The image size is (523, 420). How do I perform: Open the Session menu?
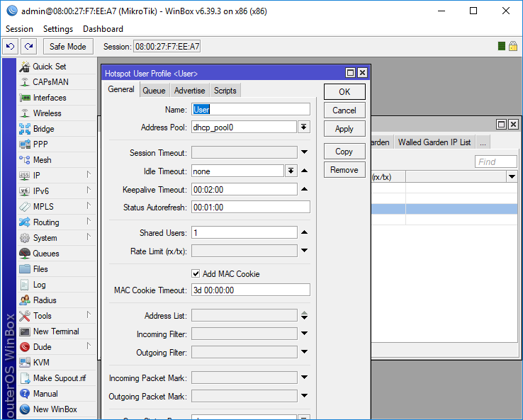pos(19,29)
